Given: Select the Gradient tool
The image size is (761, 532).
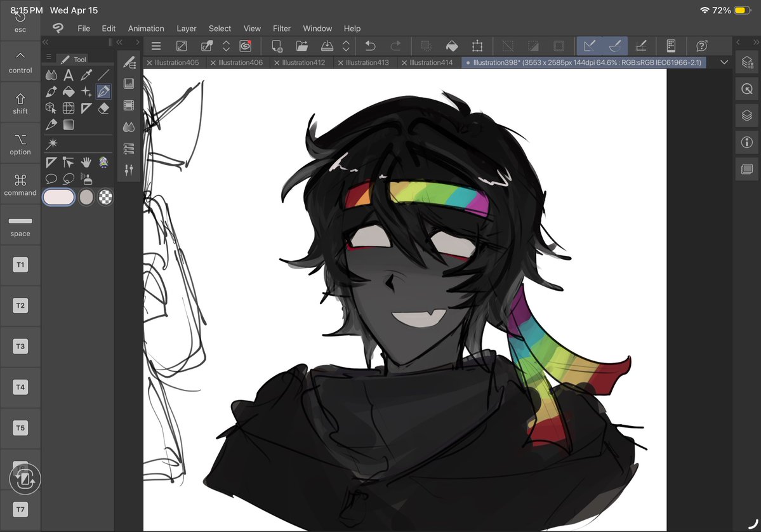Looking at the screenshot, I should [69, 124].
